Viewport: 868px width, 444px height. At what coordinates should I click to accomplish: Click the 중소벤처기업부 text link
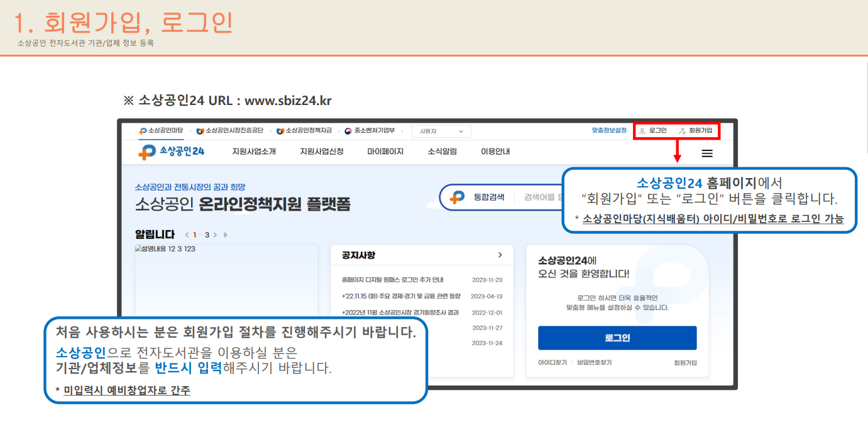[374, 131]
